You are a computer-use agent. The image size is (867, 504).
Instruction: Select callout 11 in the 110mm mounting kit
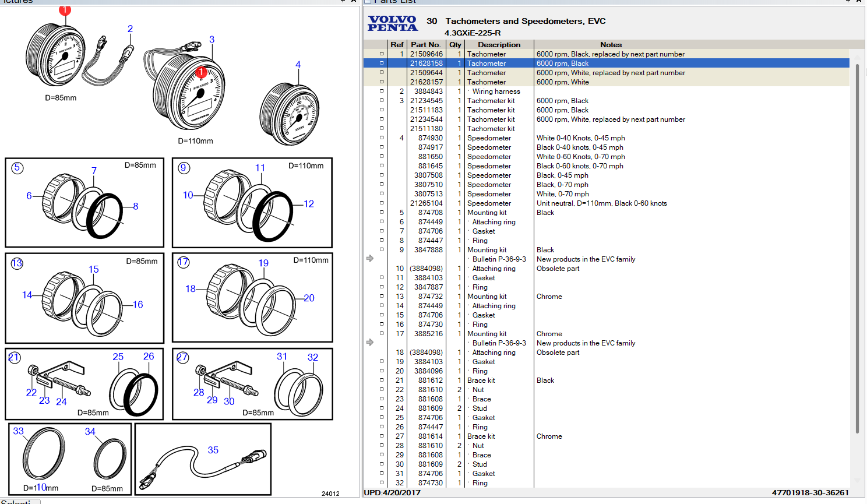click(260, 168)
